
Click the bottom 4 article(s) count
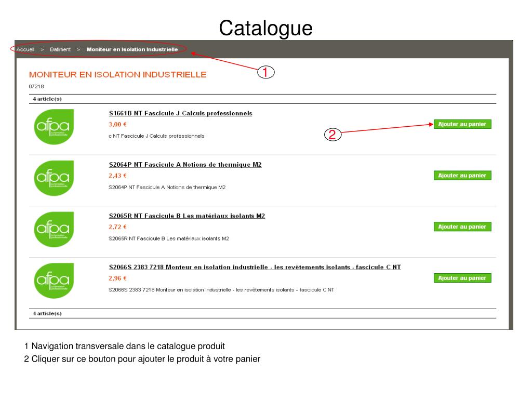point(47,313)
